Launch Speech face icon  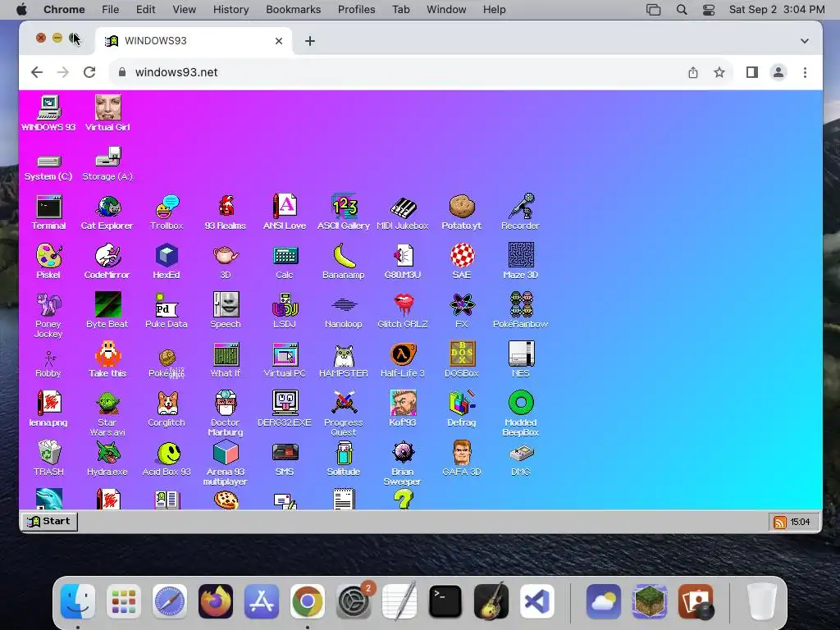(x=226, y=310)
